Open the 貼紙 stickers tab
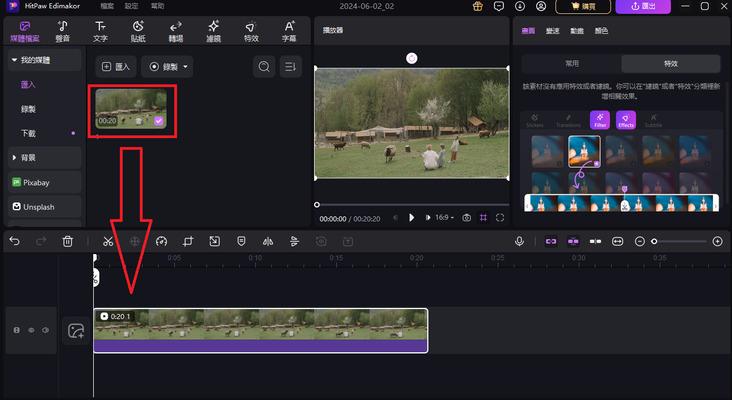The width and height of the screenshot is (732, 400). click(x=138, y=31)
